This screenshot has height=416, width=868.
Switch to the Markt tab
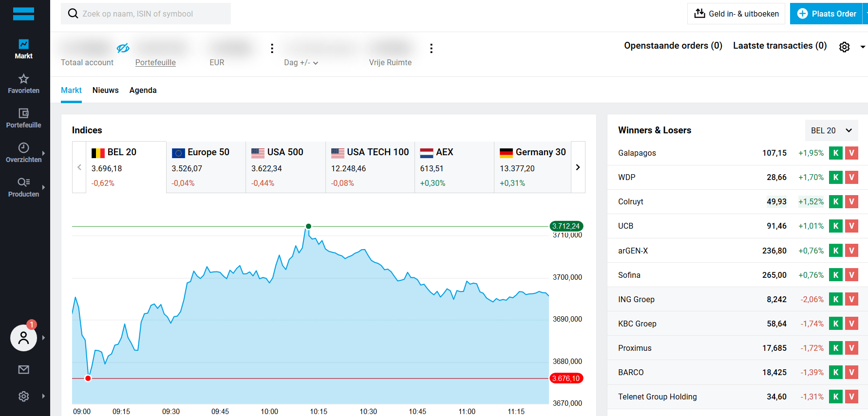click(71, 90)
